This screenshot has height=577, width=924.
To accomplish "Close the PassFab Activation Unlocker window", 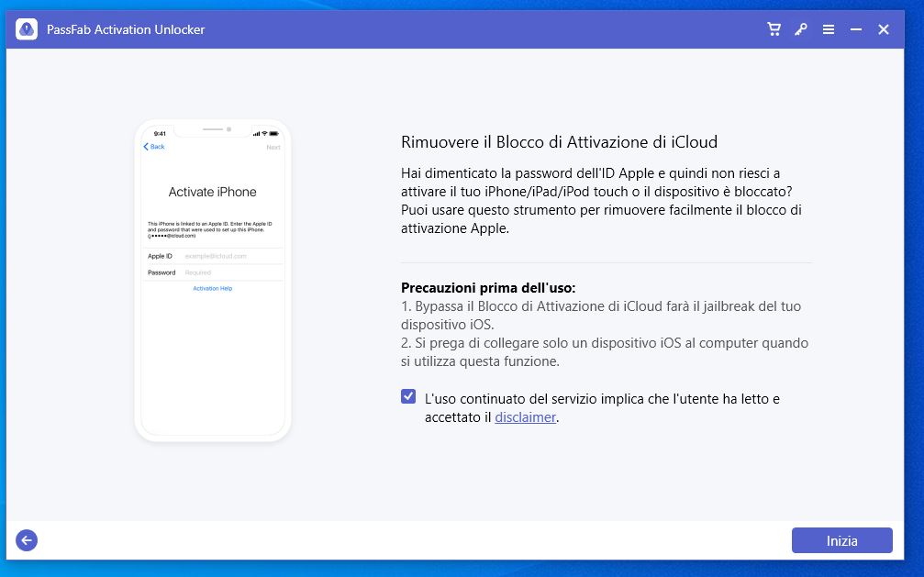I will pos(884,28).
